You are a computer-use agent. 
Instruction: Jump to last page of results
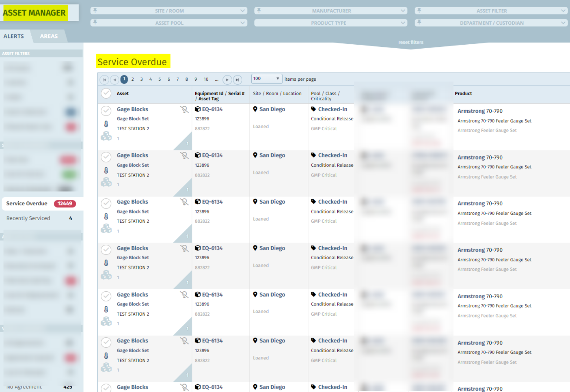click(x=238, y=80)
